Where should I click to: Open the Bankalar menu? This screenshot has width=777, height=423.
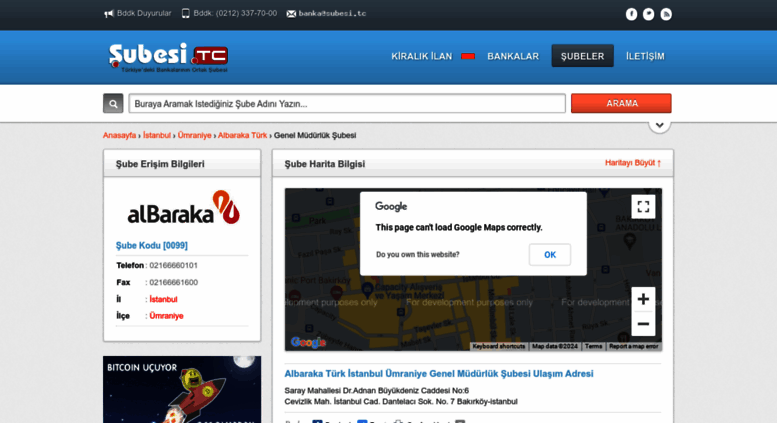pyautogui.click(x=513, y=56)
